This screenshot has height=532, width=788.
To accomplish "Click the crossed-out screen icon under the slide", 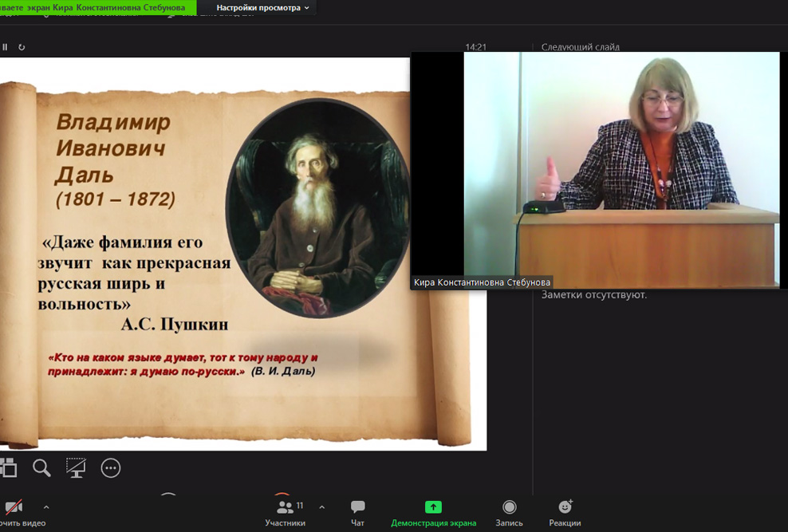I will pyautogui.click(x=76, y=467).
